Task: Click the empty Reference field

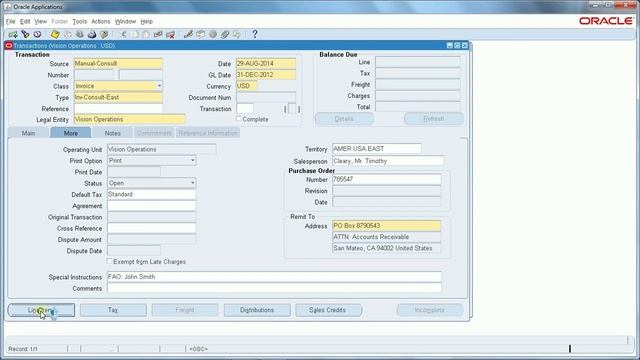Action: [x=118, y=109]
